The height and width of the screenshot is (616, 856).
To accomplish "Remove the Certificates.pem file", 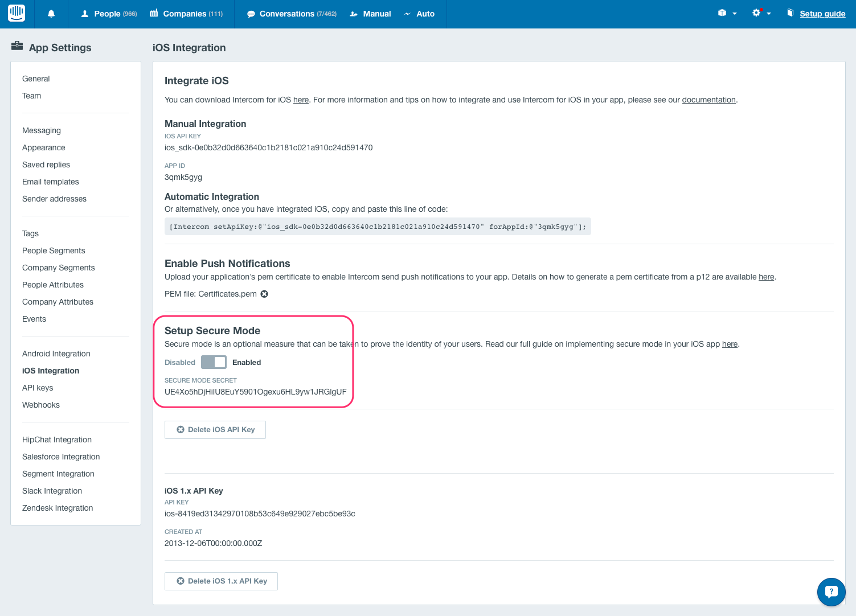I will pos(264,294).
